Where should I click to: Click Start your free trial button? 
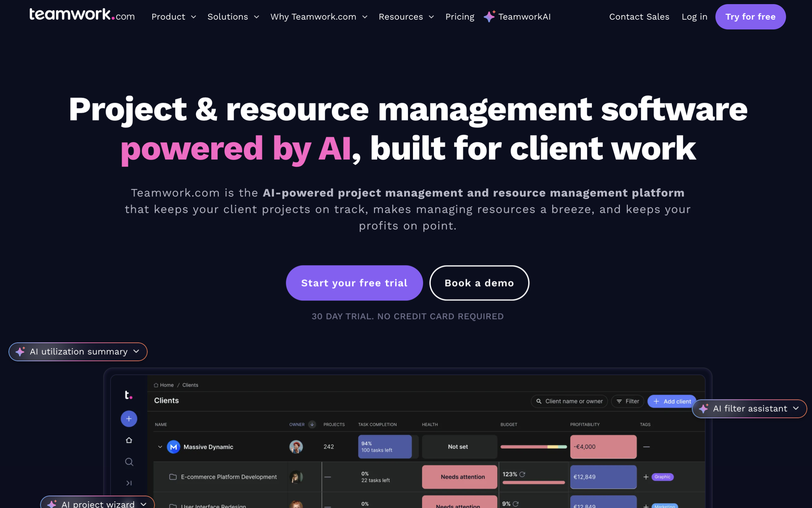tap(354, 283)
